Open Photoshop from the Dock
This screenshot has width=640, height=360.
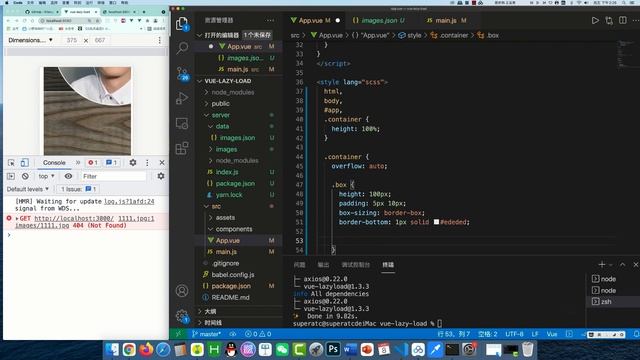[333, 349]
